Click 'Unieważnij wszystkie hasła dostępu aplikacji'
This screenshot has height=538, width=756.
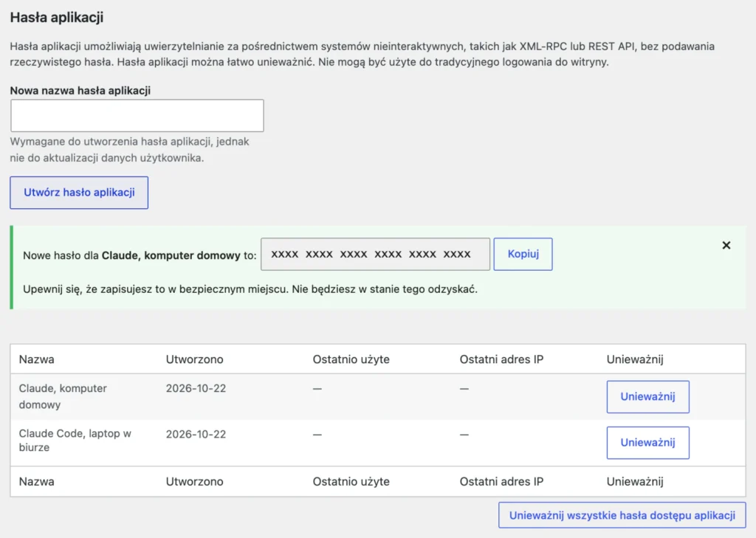click(622, 515)
